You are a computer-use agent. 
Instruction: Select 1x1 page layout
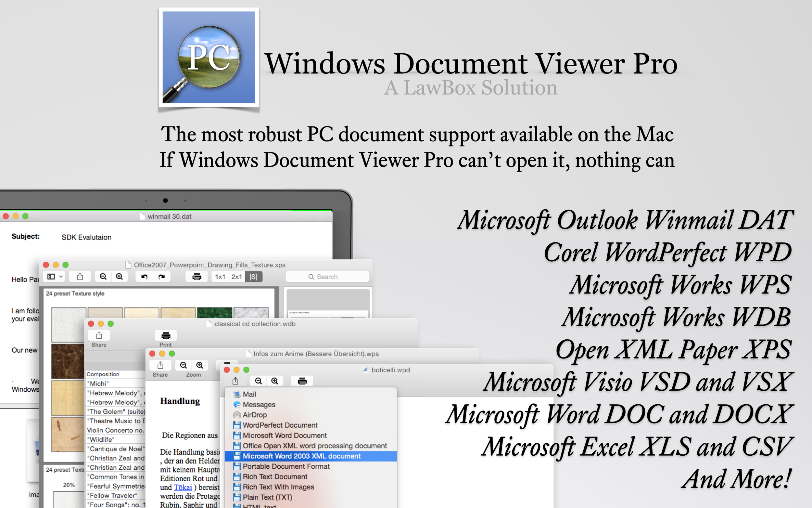[x=220, y=277]
